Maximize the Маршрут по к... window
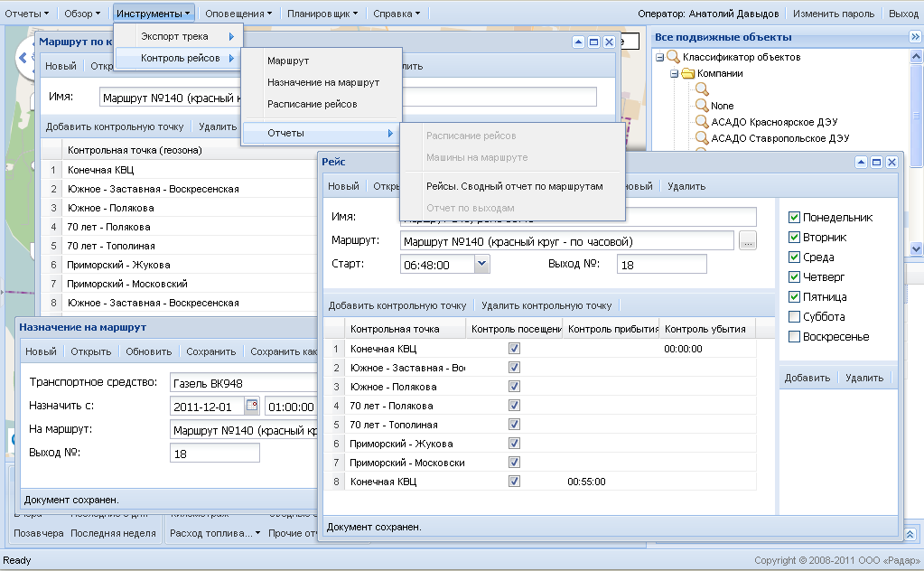 pyautogui.click(x=593, y=42)
